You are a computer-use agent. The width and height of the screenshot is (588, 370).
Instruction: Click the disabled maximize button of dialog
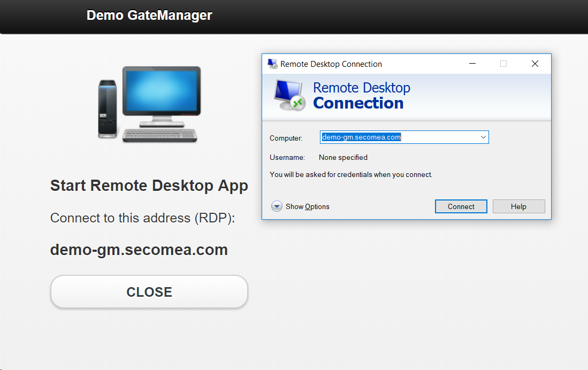(x=503, y=64)
